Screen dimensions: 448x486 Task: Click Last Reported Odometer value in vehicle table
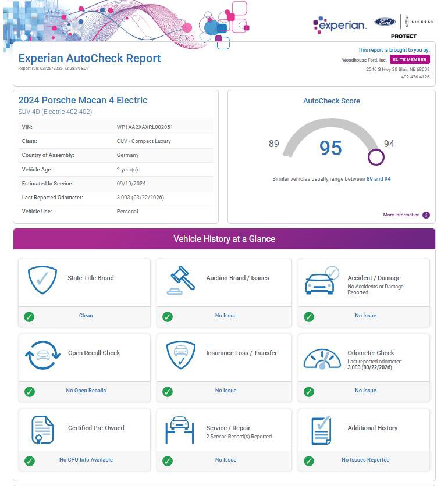140,198
